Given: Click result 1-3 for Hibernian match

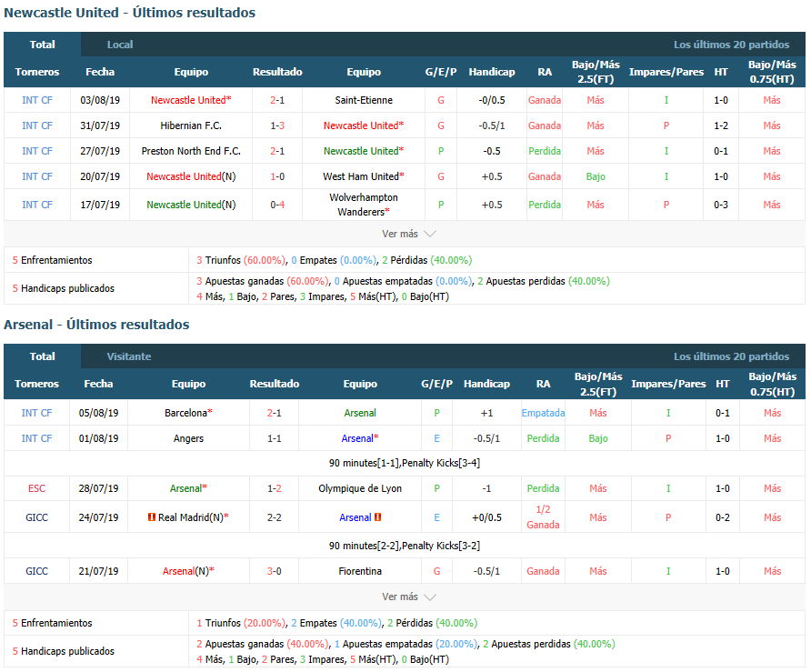Looking at the screenshot, I should 277,125.
